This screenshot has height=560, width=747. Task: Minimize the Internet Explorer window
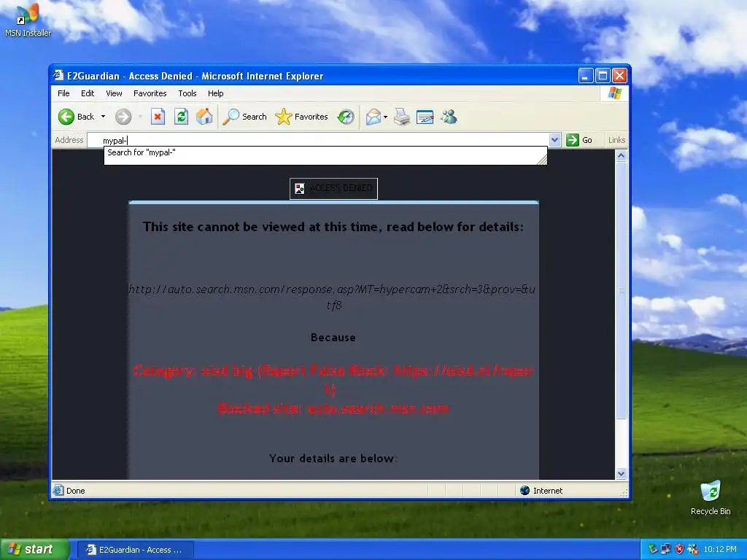coord(586,75)
